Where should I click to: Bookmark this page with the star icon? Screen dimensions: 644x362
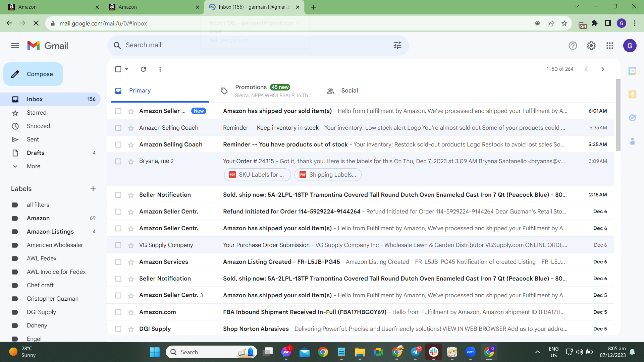pyautogui.click(x=564, y=23)
